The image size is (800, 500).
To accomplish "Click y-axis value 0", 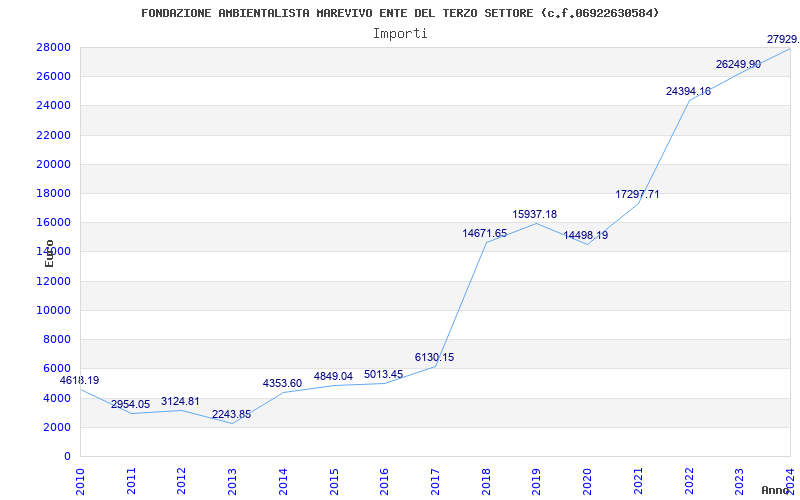I will click(x=67, y=456).
